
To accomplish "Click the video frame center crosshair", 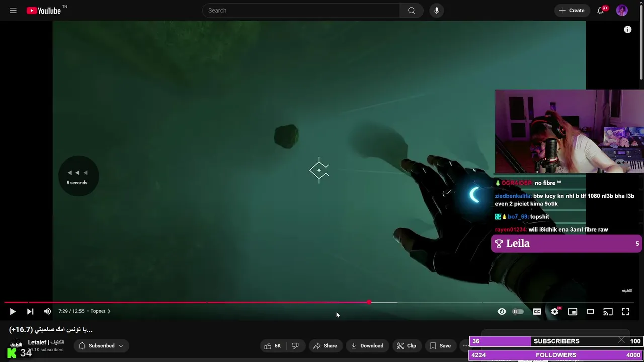I will coord(319,170).
